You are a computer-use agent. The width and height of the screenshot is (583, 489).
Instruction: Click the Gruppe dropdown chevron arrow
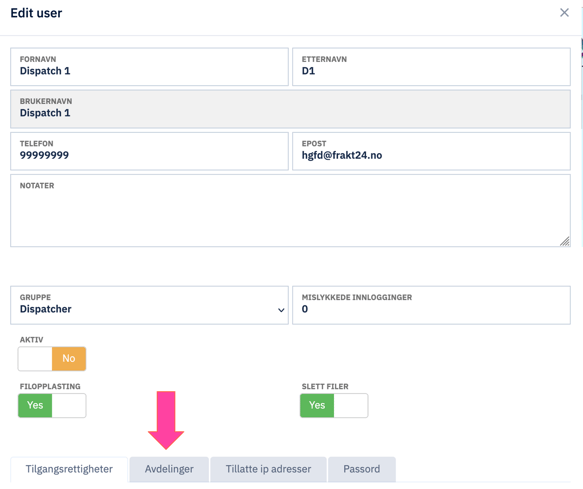281,310
